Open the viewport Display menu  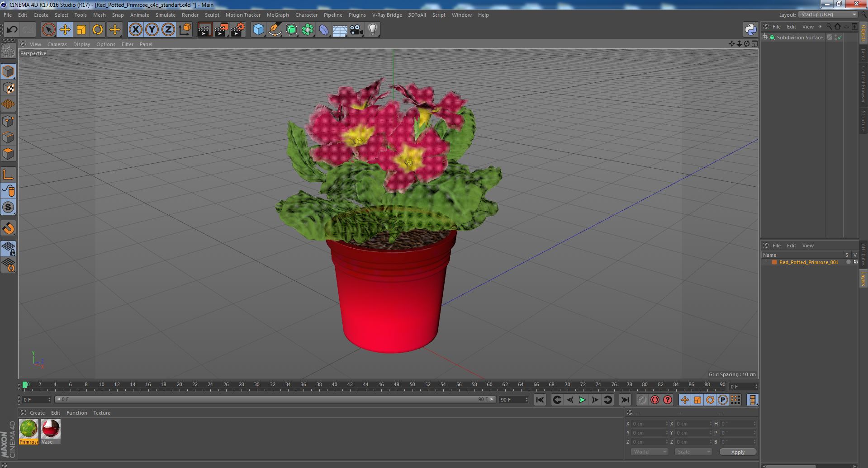(81, 44)
